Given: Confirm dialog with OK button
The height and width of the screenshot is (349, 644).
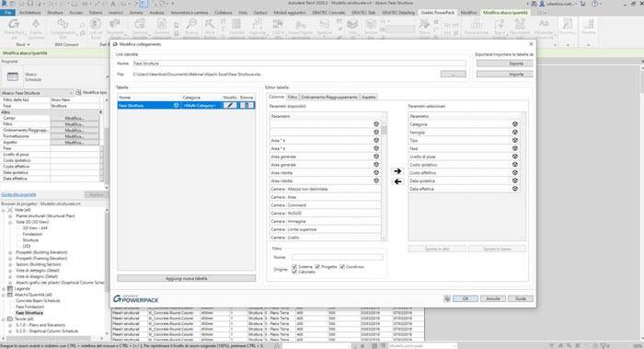Looking at the screenshot, I should [465, 299].
